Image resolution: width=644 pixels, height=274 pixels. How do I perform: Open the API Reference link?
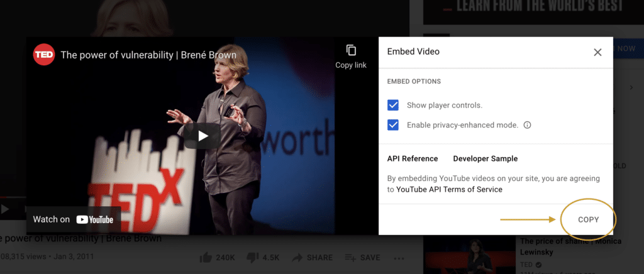coord(413,159)
